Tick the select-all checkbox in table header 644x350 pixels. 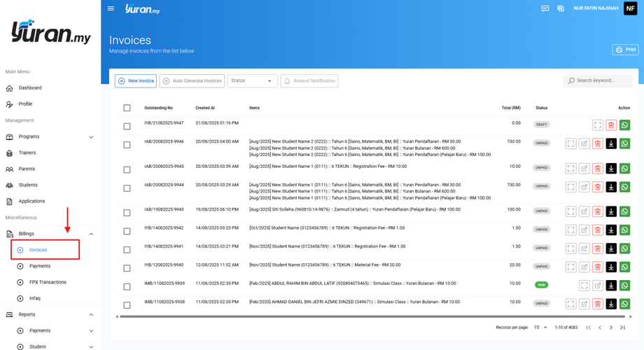point(127,108)
